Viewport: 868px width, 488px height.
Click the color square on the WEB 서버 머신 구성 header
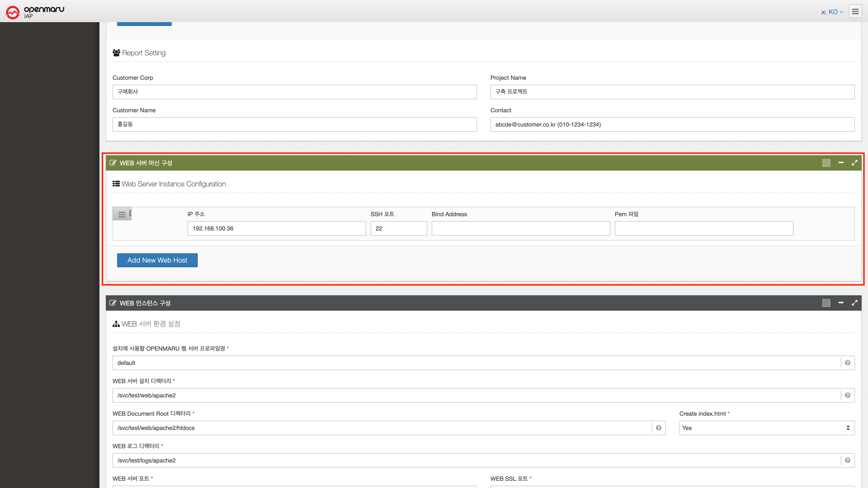(x=826, y=163)
